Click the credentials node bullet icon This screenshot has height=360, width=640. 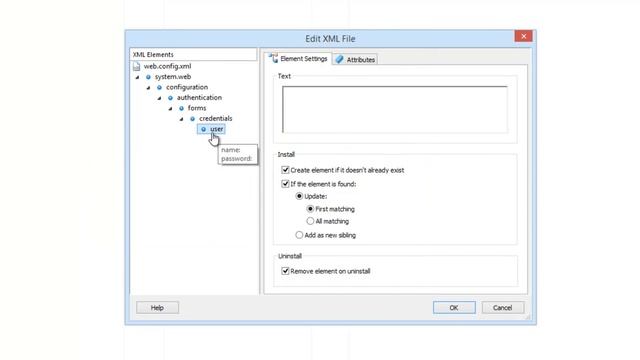[192, 119]
